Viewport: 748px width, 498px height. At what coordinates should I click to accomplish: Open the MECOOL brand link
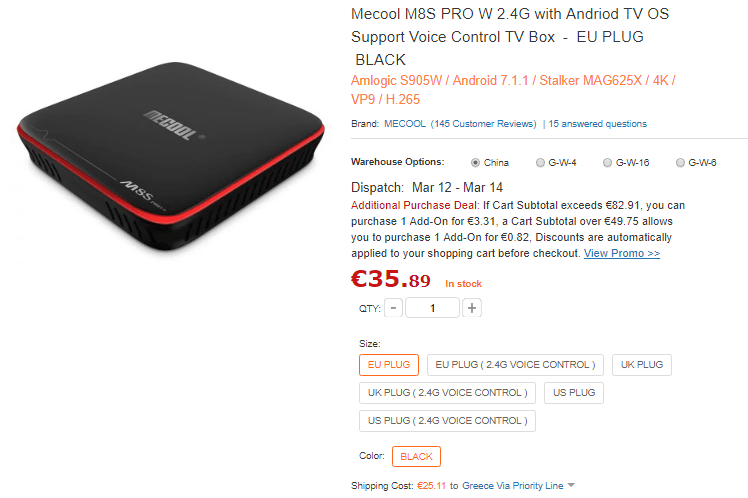(405, 124)
